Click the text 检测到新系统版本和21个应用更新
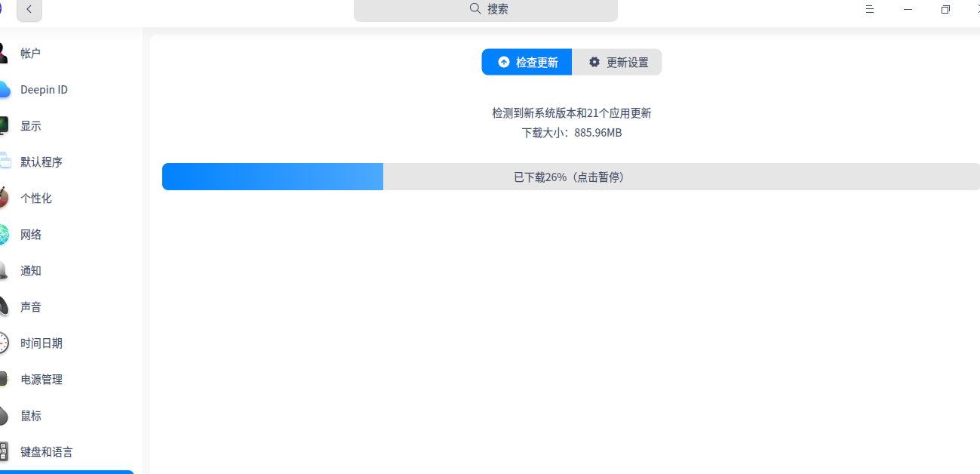This screenshot has height=474, width=980. [572, 113]
